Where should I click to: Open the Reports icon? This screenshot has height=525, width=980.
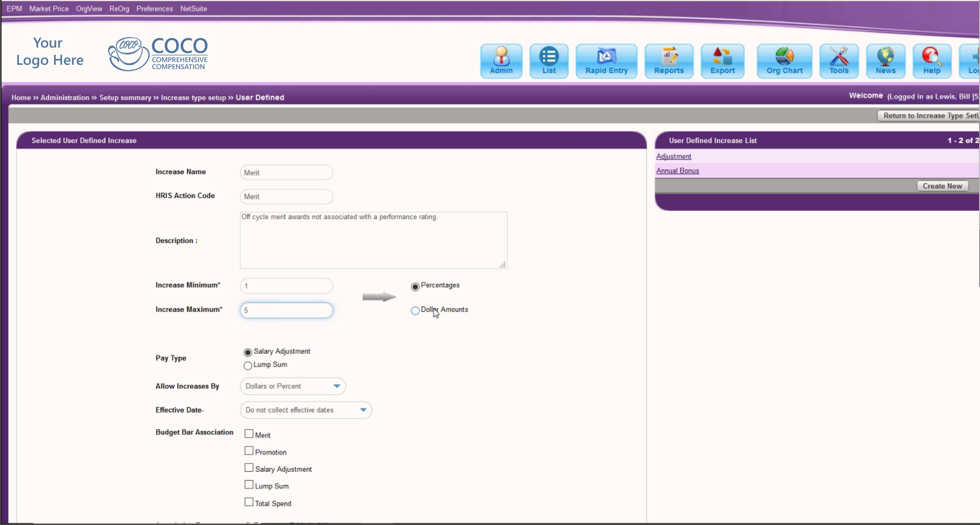point(668,61)
